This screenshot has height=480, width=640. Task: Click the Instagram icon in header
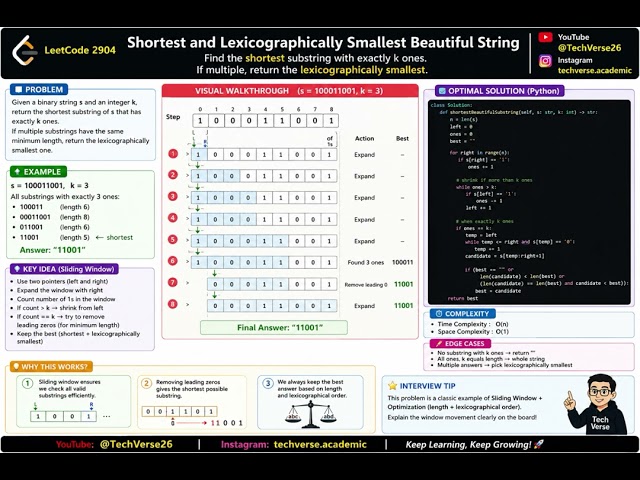(545, 61)
